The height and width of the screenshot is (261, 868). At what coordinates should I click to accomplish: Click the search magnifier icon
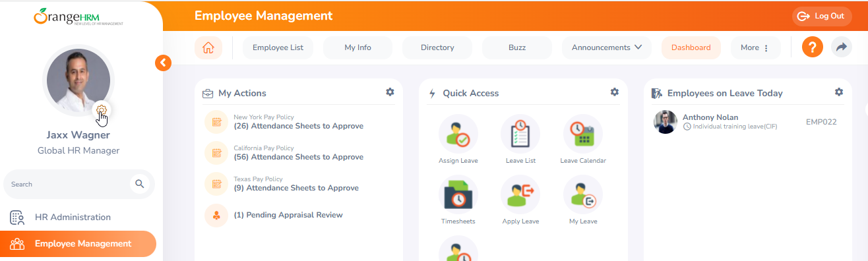(139, 184)
